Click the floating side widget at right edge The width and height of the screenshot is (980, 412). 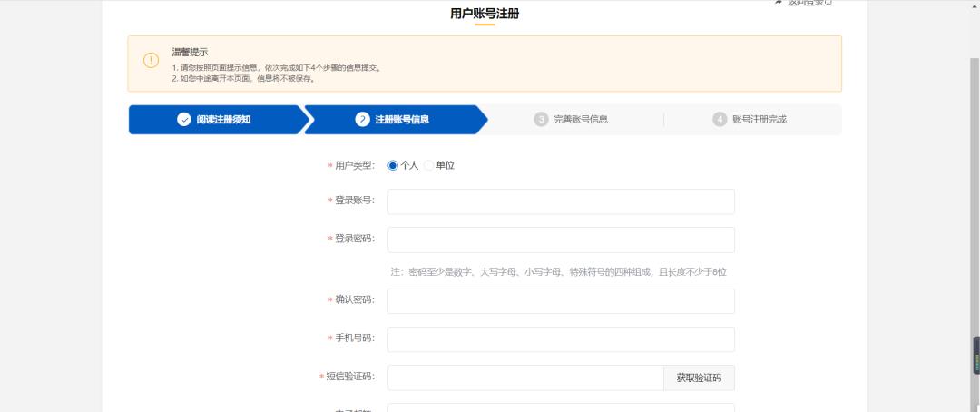(x=976, y=356)
